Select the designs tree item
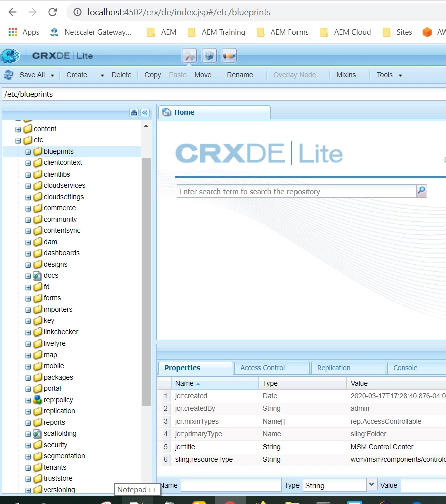 (x=55, y=264)
